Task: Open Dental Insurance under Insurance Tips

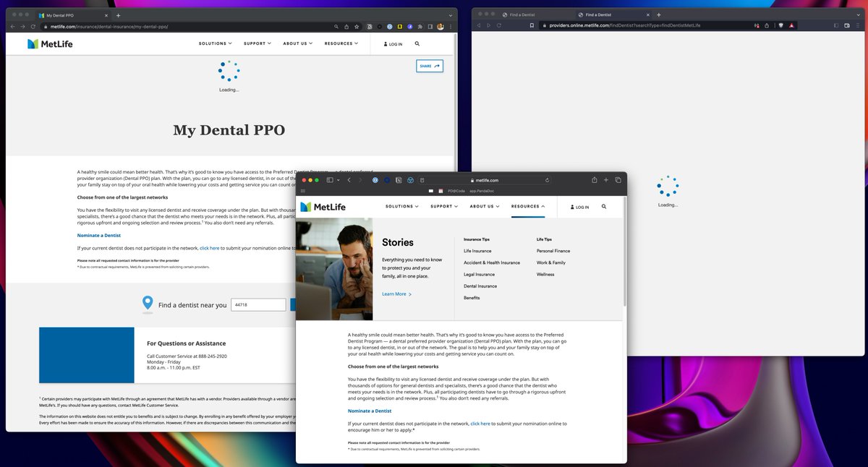Action: 480,286
